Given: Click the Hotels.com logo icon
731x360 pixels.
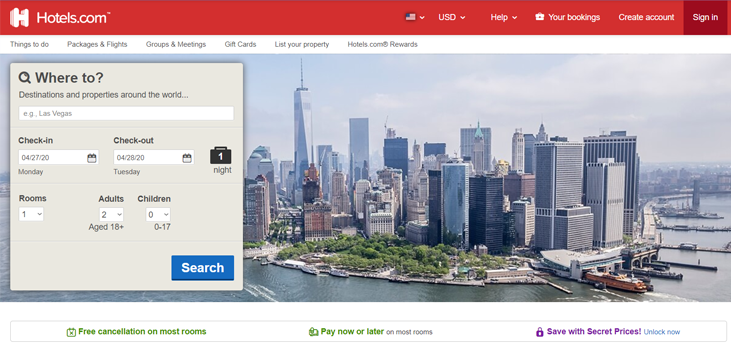Looking at the screenshot, I should pyautogui.click(x=19, y=17).
